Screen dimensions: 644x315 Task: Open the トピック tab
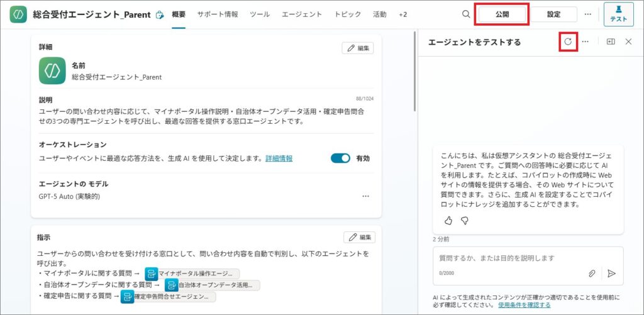[x=347, y=14]
